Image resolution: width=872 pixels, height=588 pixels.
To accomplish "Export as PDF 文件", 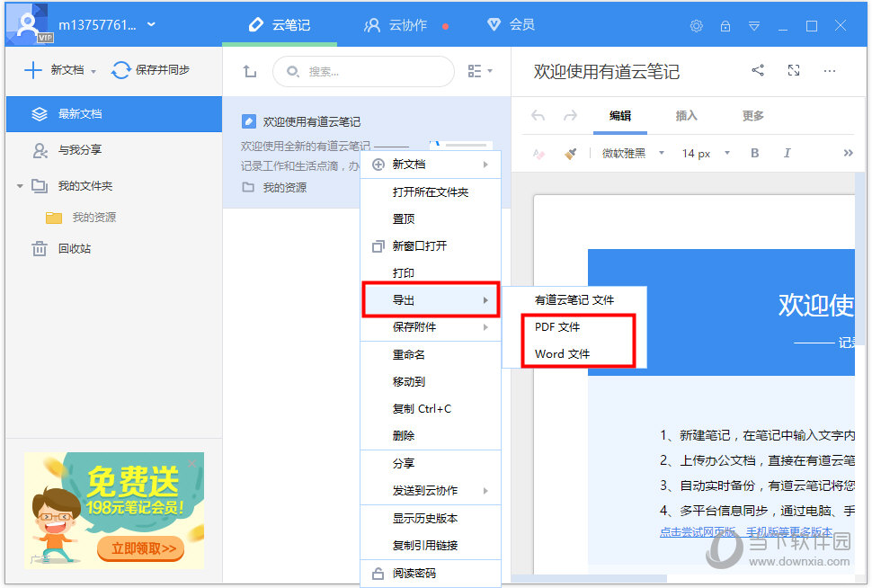I will coord(574,327).
